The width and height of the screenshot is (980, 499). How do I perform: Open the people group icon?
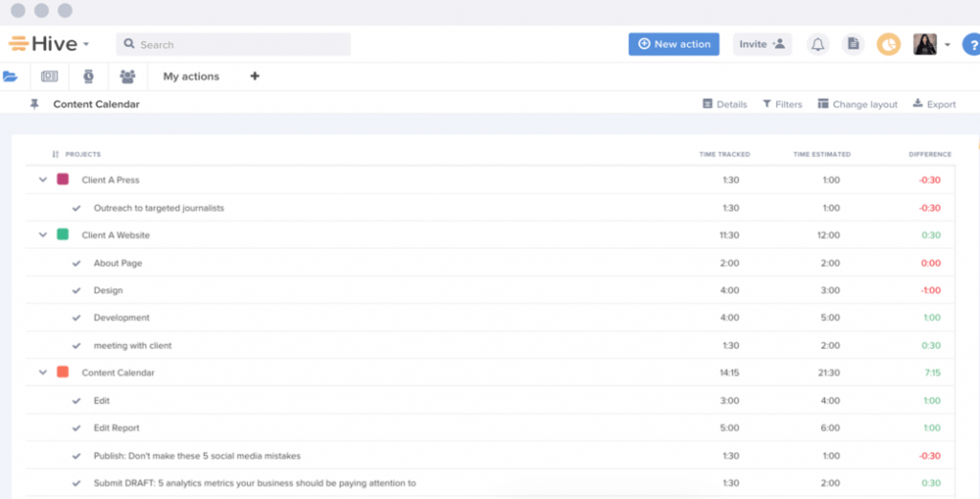coord(127,77)
